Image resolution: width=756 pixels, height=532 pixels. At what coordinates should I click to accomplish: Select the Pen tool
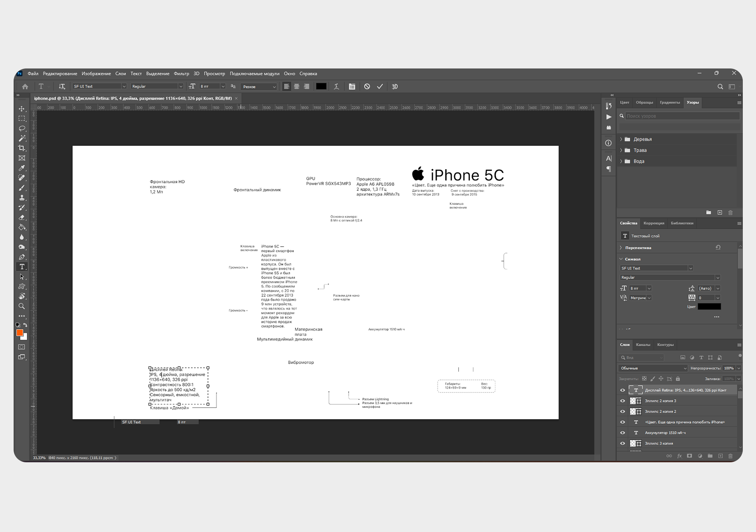(22, 257)
